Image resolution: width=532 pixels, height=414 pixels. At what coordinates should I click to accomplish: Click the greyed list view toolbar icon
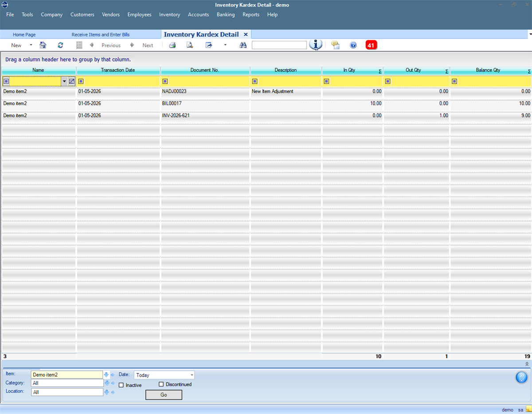pyautogui.click(x=79, y=45)
